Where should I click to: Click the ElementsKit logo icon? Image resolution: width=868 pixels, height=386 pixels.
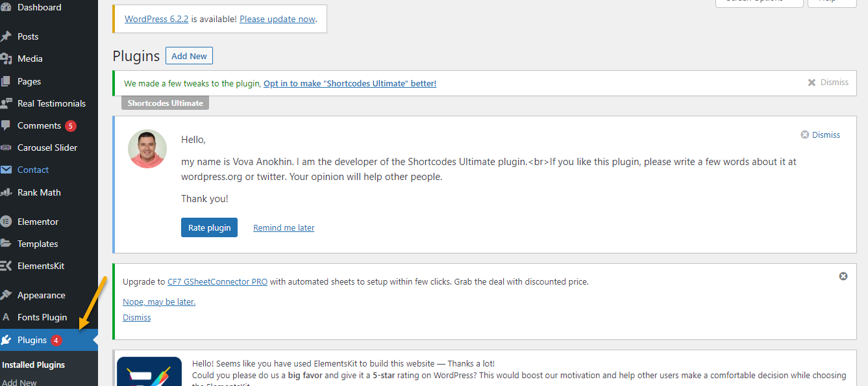6,266
